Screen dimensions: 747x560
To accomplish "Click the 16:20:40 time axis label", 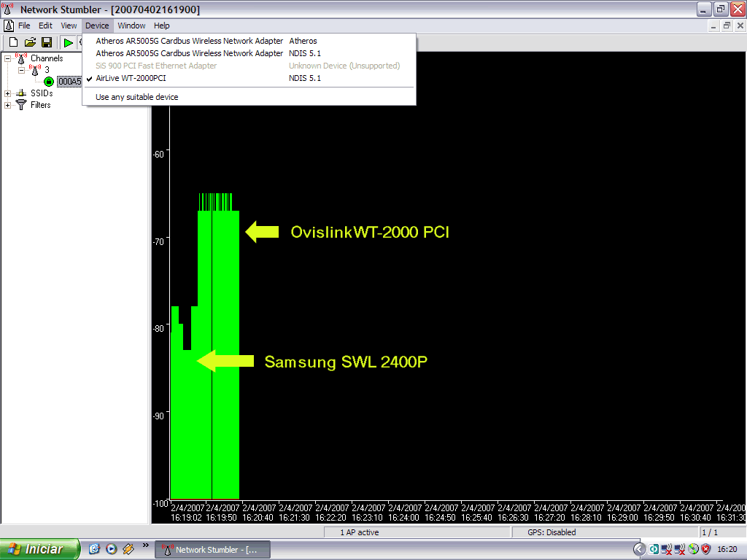I will tap(258, 518).
